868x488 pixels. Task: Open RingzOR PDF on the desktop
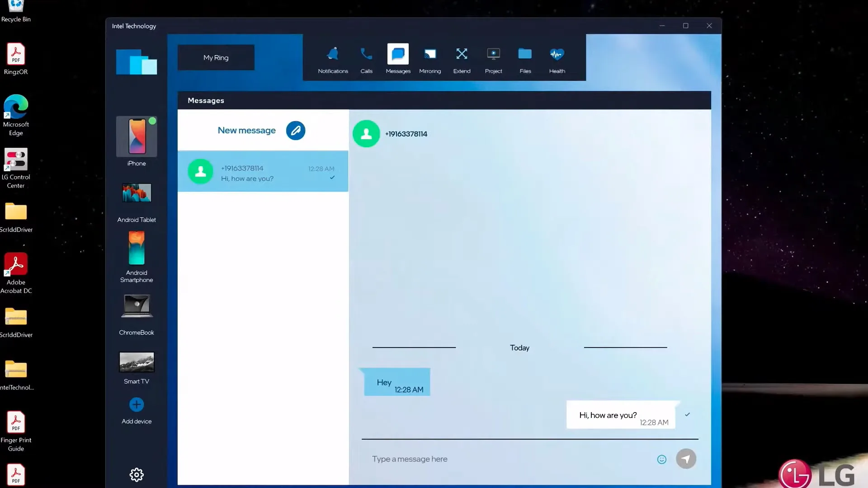16,59
